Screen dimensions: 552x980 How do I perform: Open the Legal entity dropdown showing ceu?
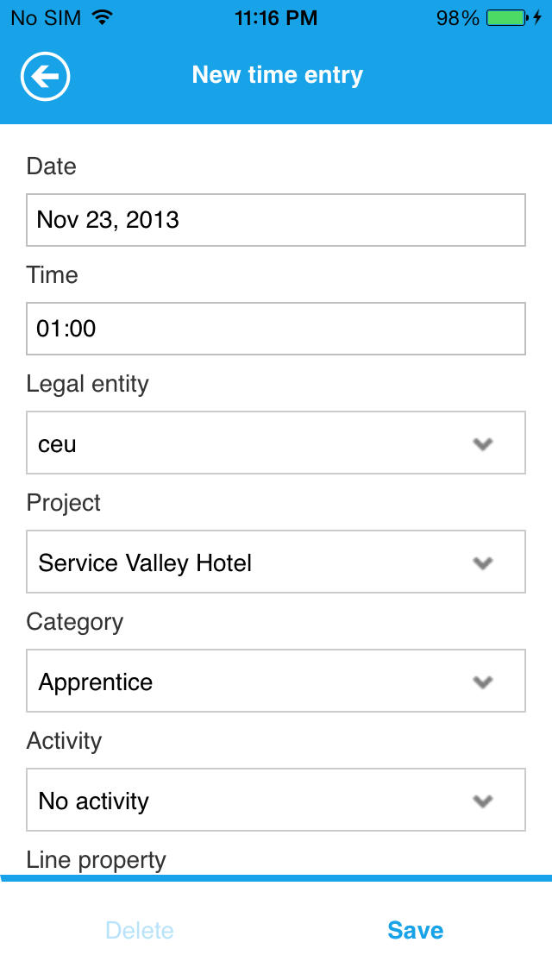(259, 443)
